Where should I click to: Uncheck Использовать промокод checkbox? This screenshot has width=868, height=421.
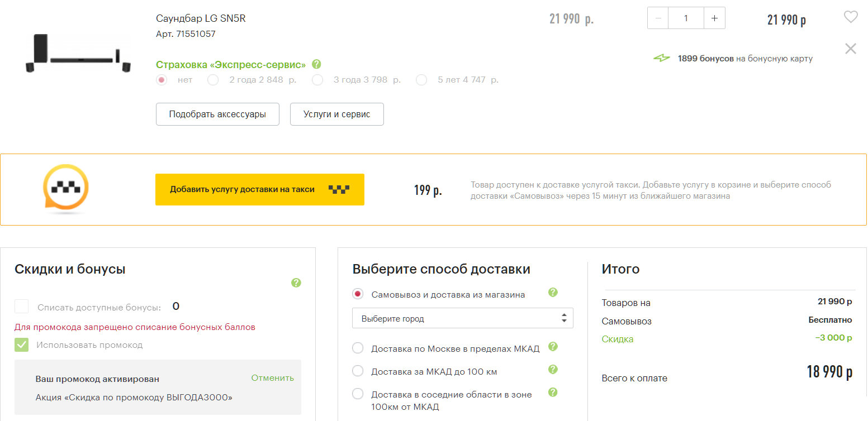(x=22, y=345)
